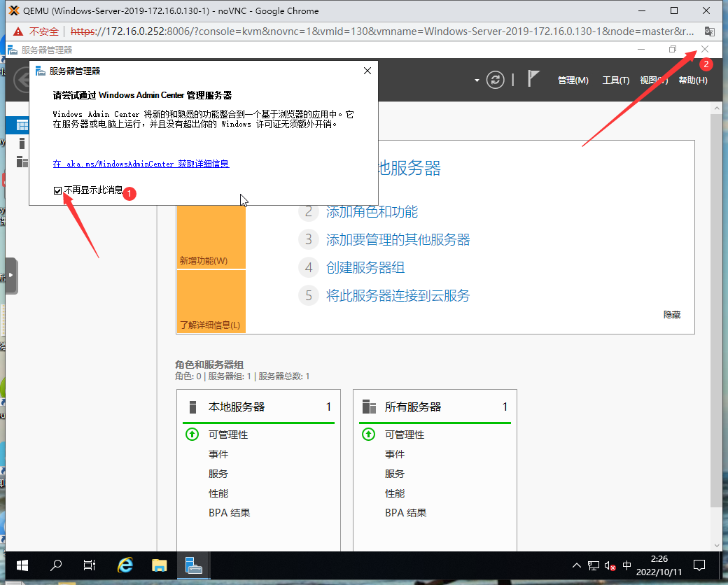Click the network tray icon
The image size is (728, 585).
594,565
